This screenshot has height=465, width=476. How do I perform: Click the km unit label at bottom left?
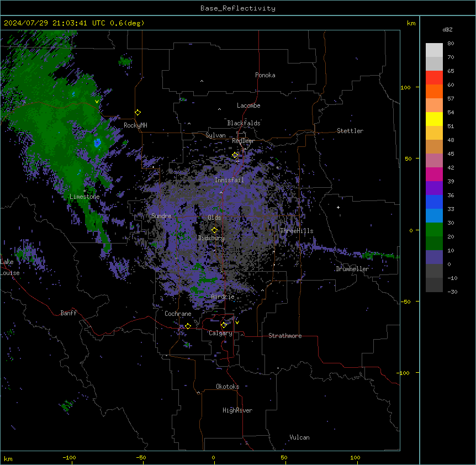coord(8,459)
